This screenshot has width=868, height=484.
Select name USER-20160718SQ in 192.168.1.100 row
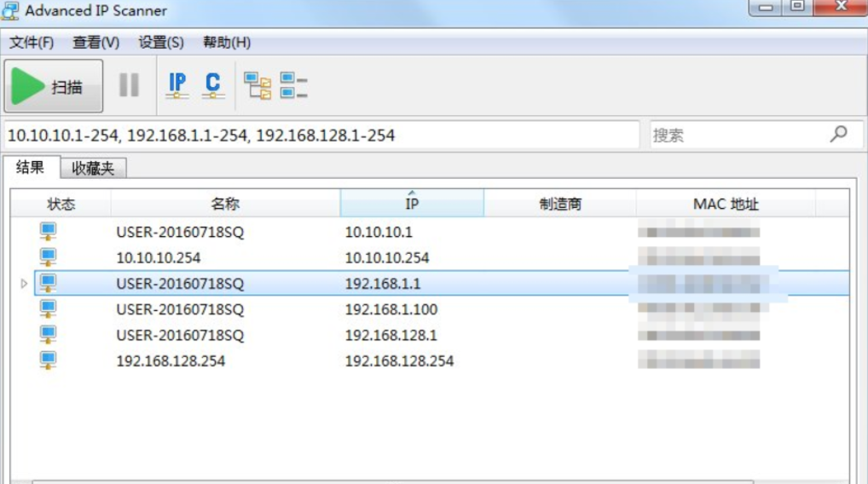pos(181,309)
